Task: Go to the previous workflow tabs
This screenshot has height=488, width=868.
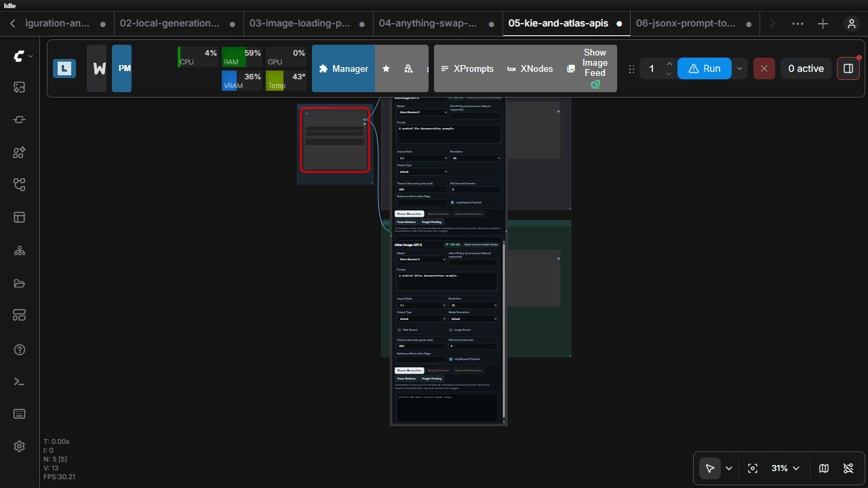Action: (x=12, y=24)
